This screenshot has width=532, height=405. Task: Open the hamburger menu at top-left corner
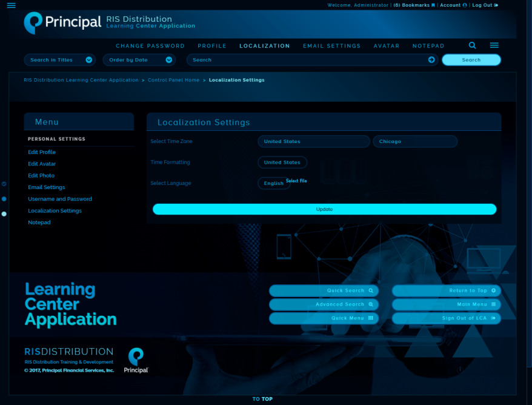(11, 5)
